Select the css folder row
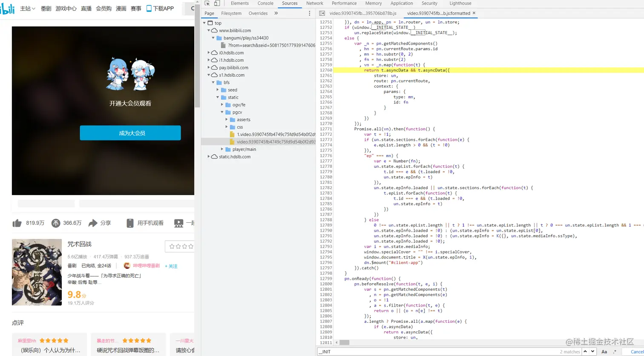Screen dimensions: 644x356 click(x=258, y=127)
